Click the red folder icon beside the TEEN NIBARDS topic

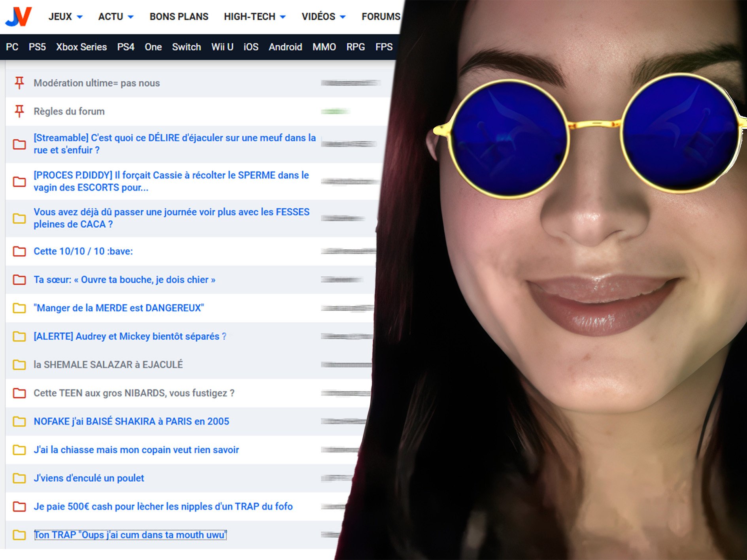point(19,393)
